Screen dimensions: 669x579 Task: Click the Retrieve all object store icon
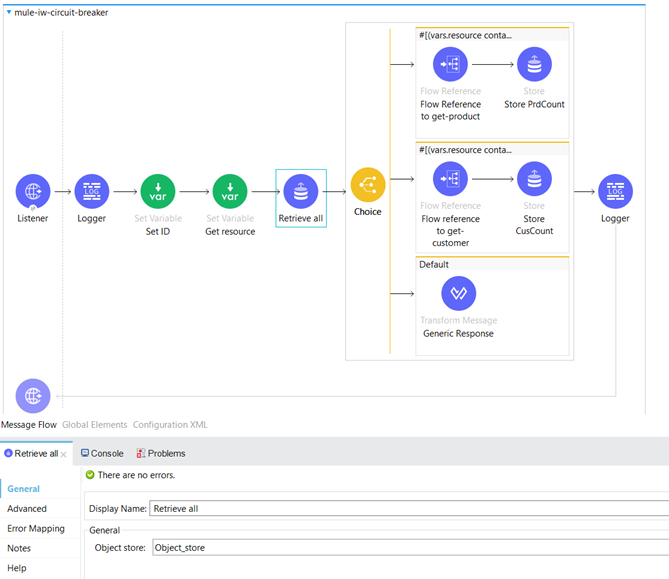coord(301,192)
